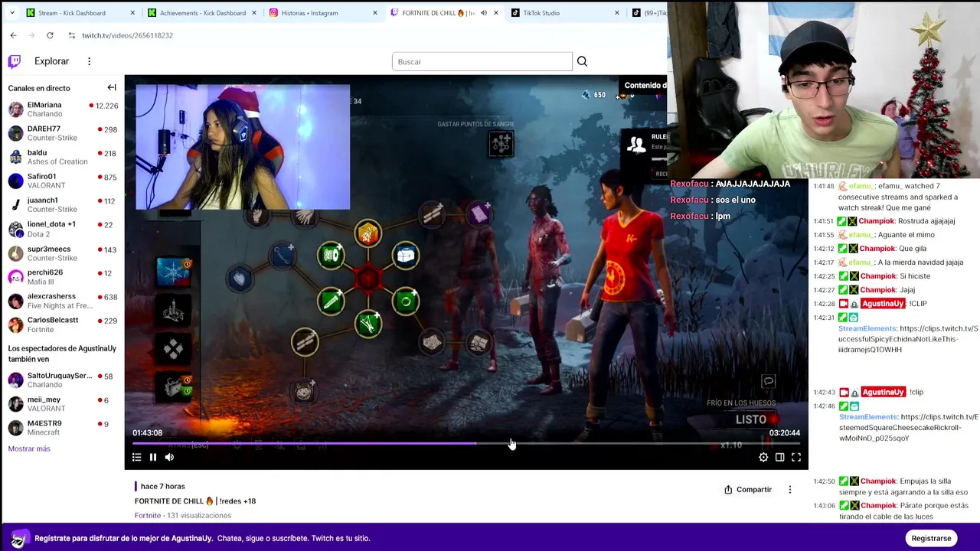This screenshot has height=551, width=980.
Task: Click the chat bubble icon above LISTO
Action: 769,381
